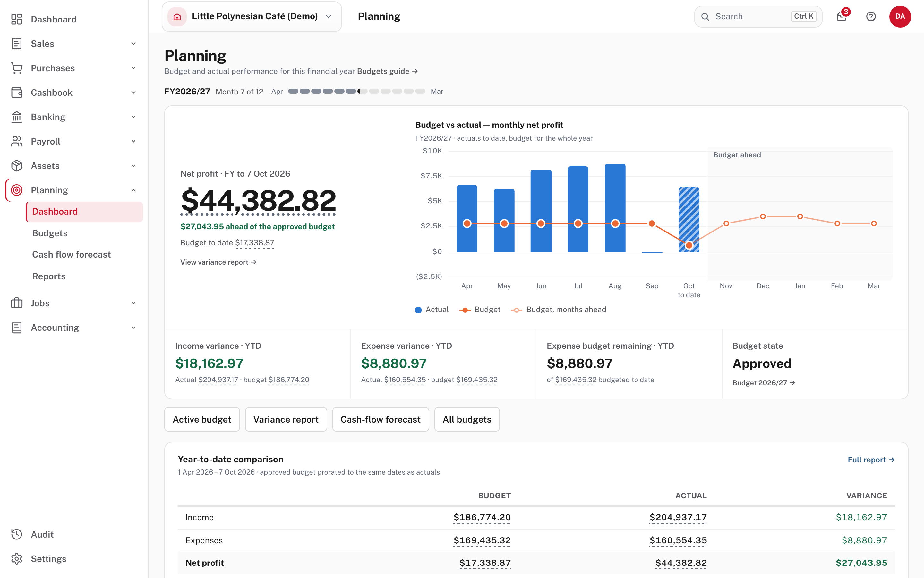Collapse the Planning menu chevron
This screenshot has height=578, width=924.
pos(133,190)
